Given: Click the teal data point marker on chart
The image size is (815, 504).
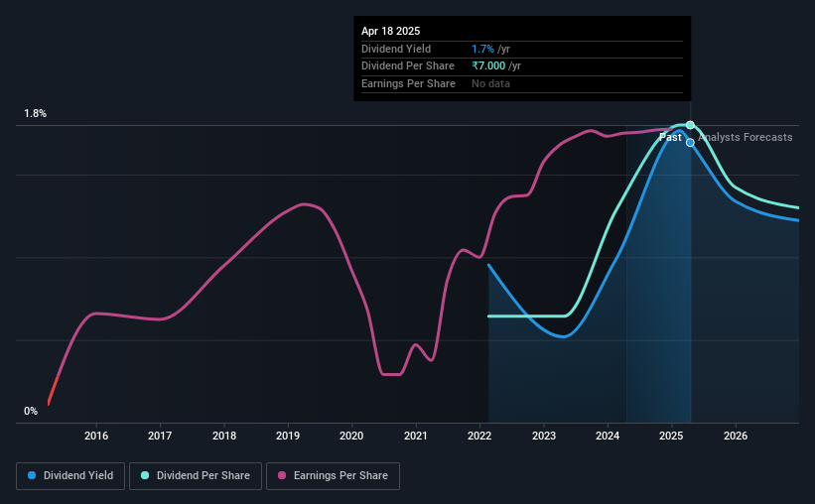Looking at the screenshot, I should (690, 125).
